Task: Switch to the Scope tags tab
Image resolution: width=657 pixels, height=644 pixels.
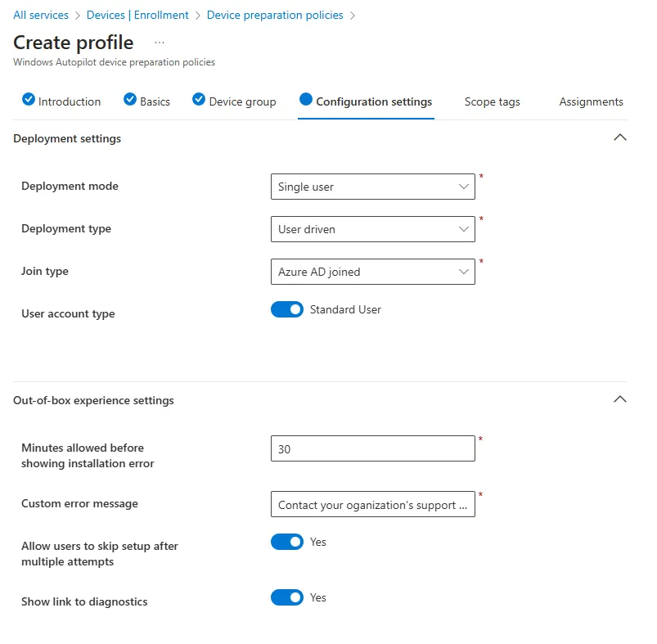Action: [492, 102]
